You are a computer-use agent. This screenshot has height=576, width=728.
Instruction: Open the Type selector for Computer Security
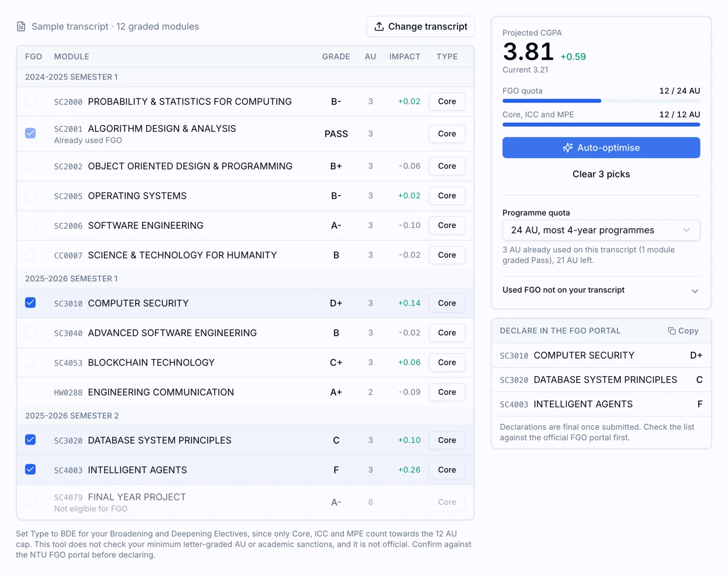click(447, 303)
